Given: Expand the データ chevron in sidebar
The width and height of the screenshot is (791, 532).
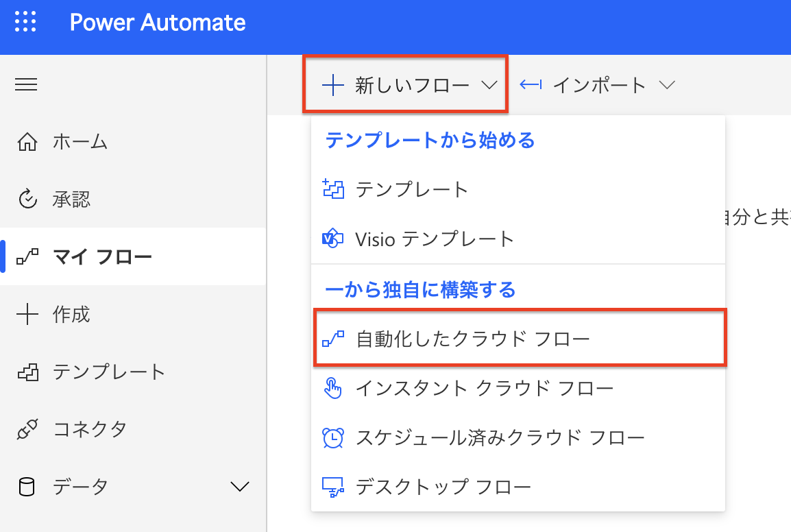Looking at the screenshot, I should click(239, 487).
